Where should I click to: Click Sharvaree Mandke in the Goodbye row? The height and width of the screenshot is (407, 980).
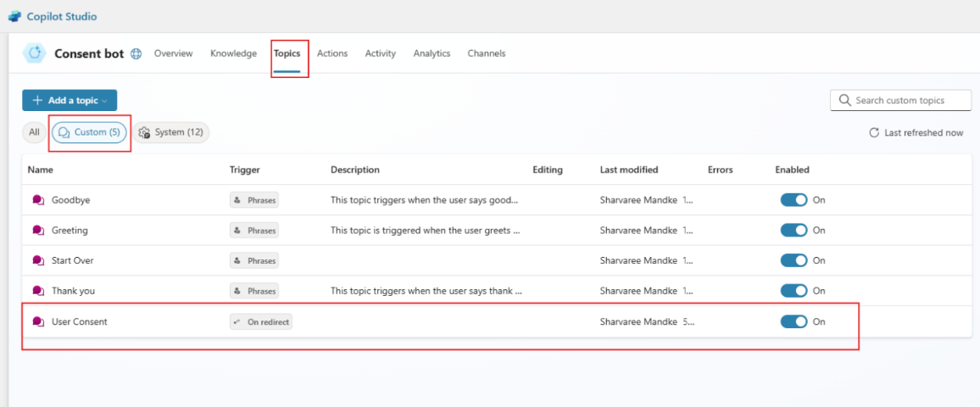638,200
